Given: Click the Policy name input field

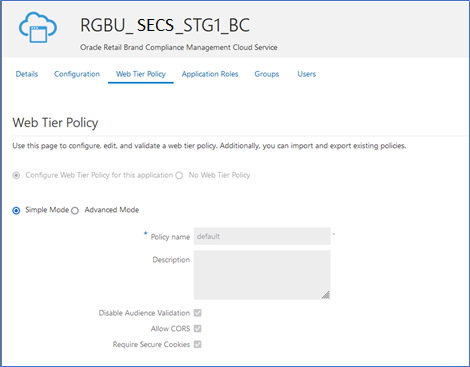Looking at the screenshot, I should click(262, 236).
